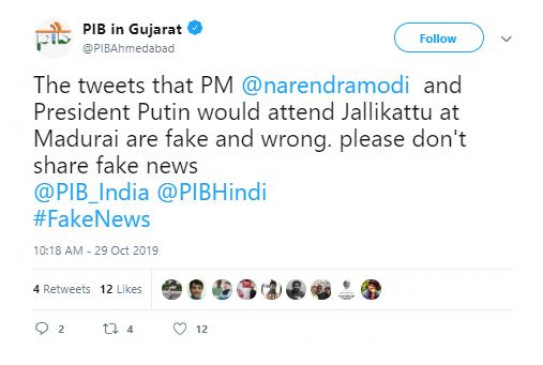Click the reply speech bubble icon

(x=42, y=328)
